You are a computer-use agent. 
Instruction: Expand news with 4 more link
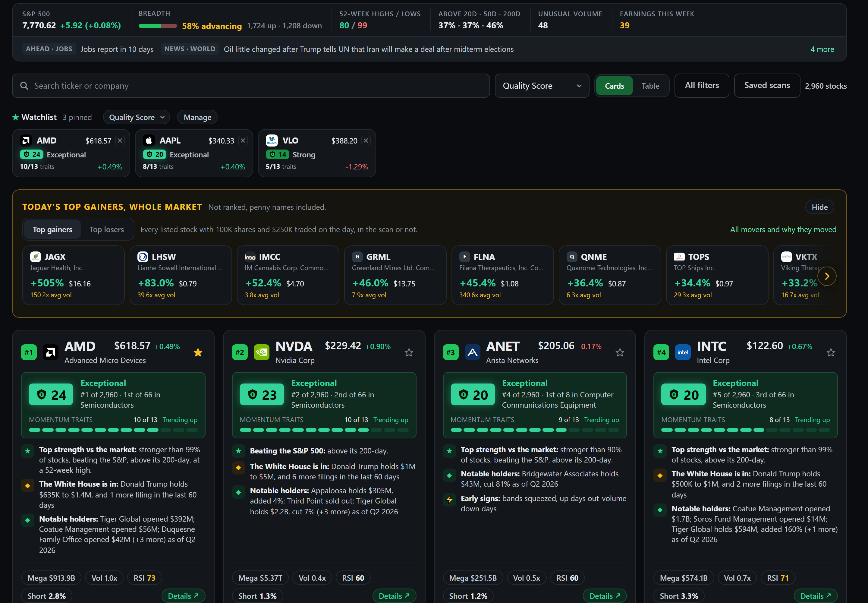[822, 49]
